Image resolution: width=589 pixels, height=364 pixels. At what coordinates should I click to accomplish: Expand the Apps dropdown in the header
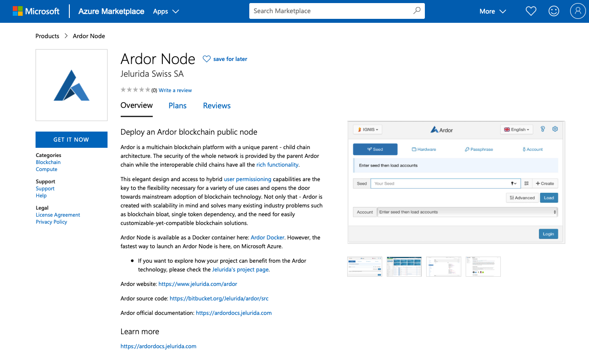(x=165, y=11)
